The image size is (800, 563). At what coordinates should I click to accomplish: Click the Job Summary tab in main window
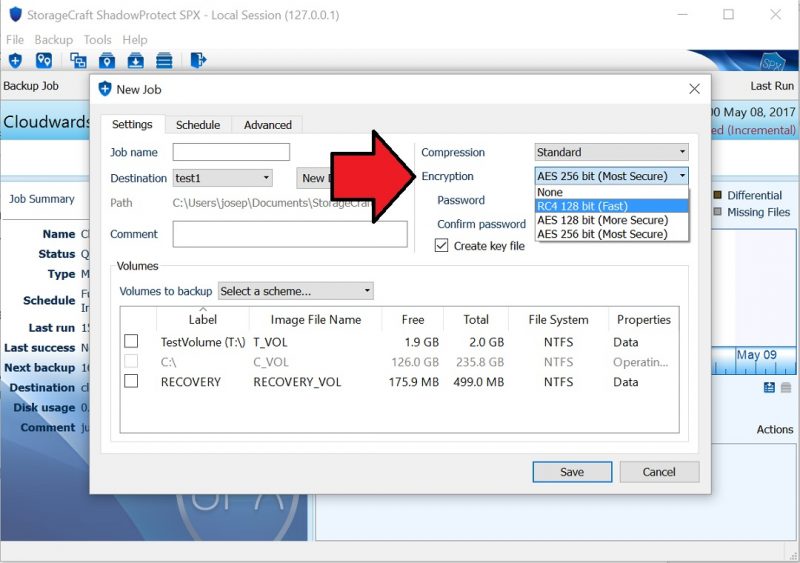(42, 199)
